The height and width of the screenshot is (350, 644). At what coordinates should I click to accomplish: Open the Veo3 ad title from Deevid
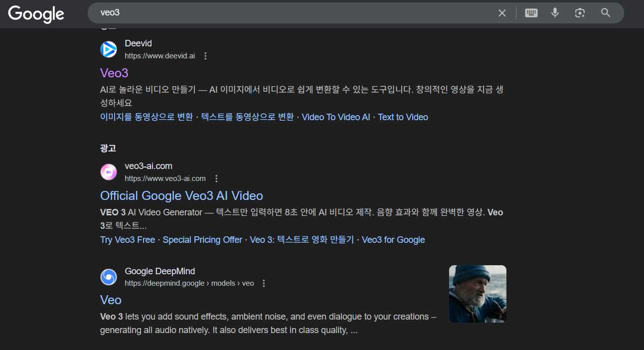(x=114, y=73)
